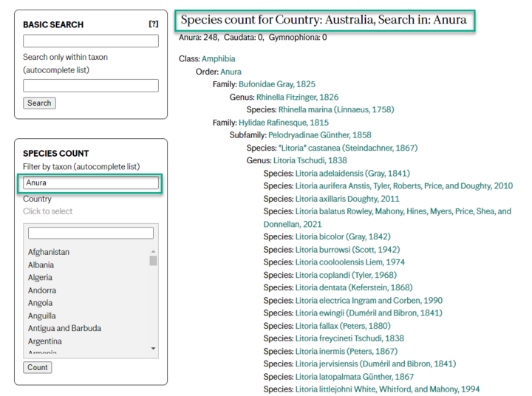Open Bufonidae Gray, 1825 family link
The height and width of the screenshot is (396, 532).
[276, 84]
